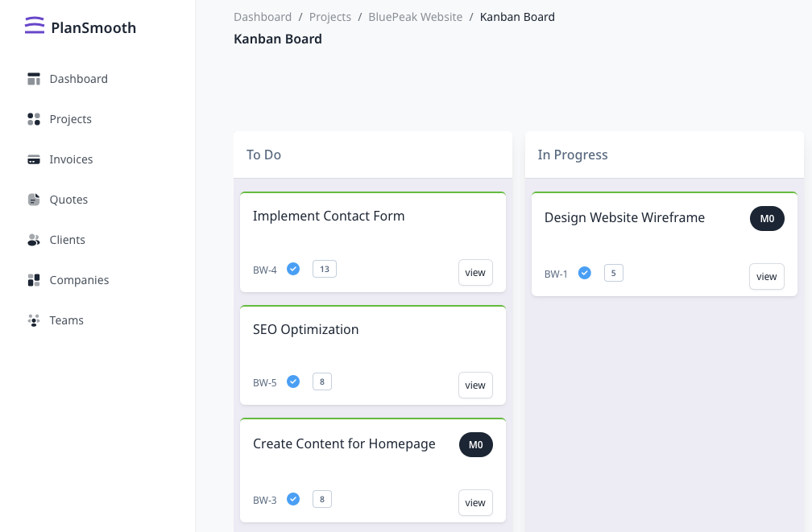The height and width of the screenshot is (532, 812).
Task: Click the blue check icon on BW-3
Action: [x=293, y=499]
